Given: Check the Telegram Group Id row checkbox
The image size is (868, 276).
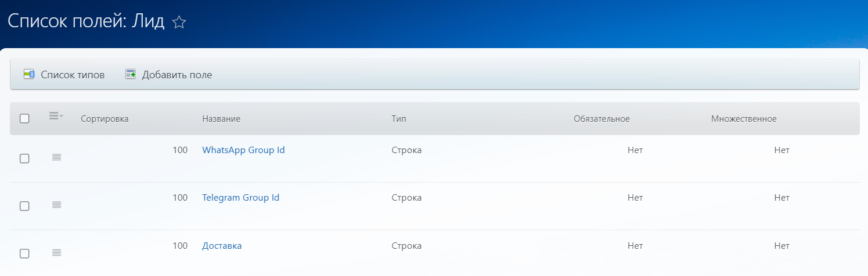Looking at the screenshot, I should pos(24,206).
